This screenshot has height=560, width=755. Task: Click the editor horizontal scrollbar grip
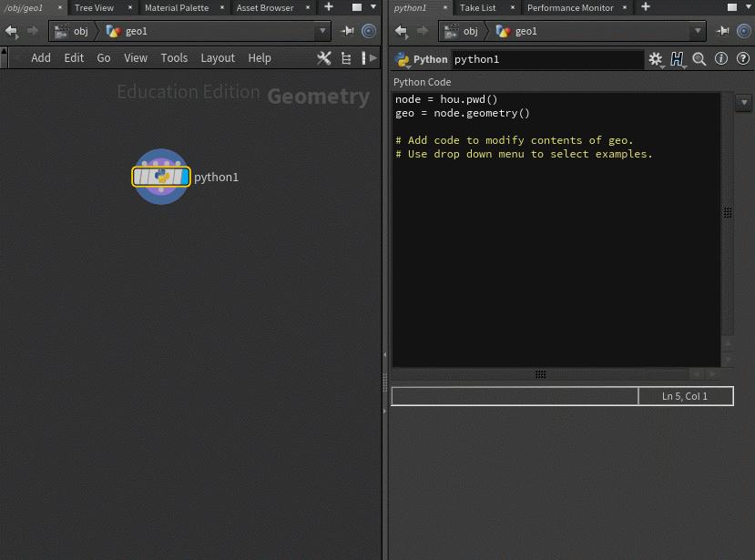coord(540,374)
